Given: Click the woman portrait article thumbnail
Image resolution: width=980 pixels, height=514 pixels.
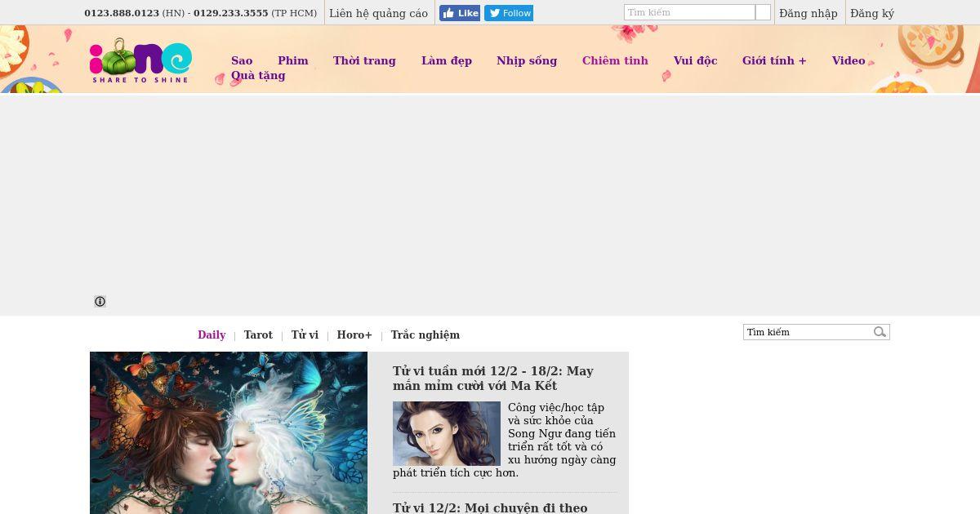Looking at the screenshot, I should point(447,433).
